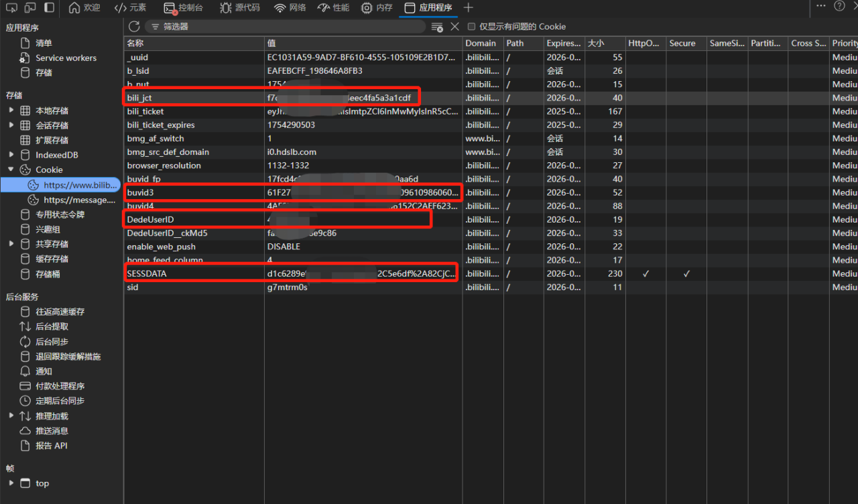Viewport: 858px width, 504px height.
Task: Sort cookies by the 大小 column header
Action: tap(595, 43)
